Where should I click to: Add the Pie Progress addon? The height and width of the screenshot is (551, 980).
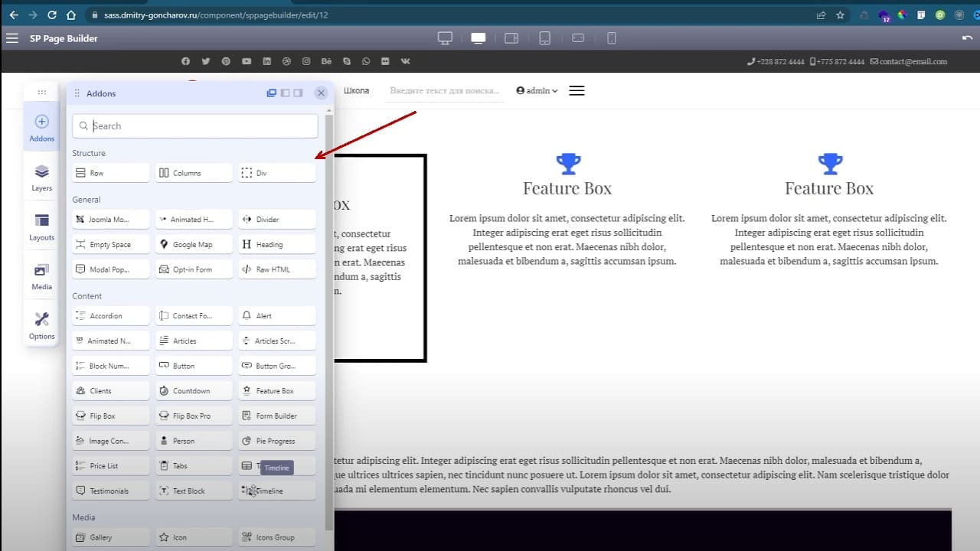277,441
